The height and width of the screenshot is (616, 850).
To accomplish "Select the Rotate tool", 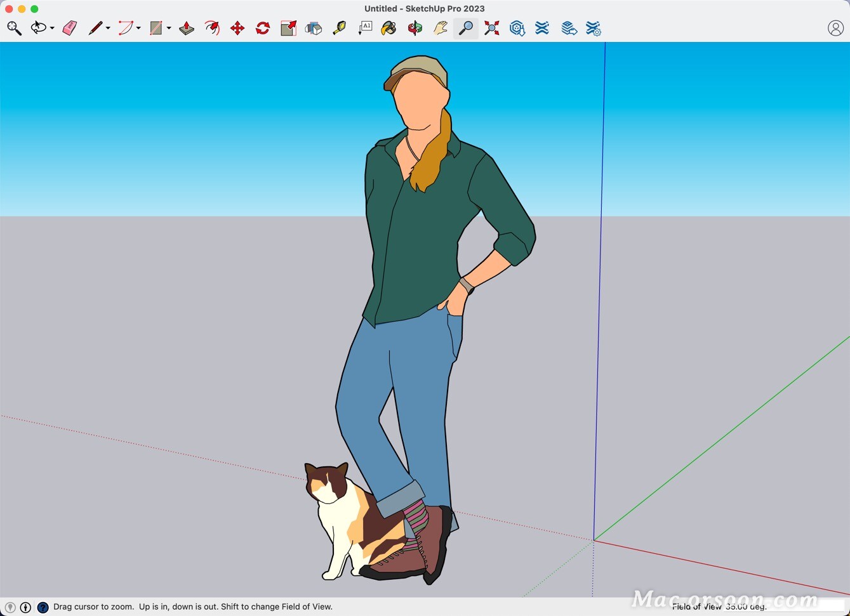I will 263,28.
